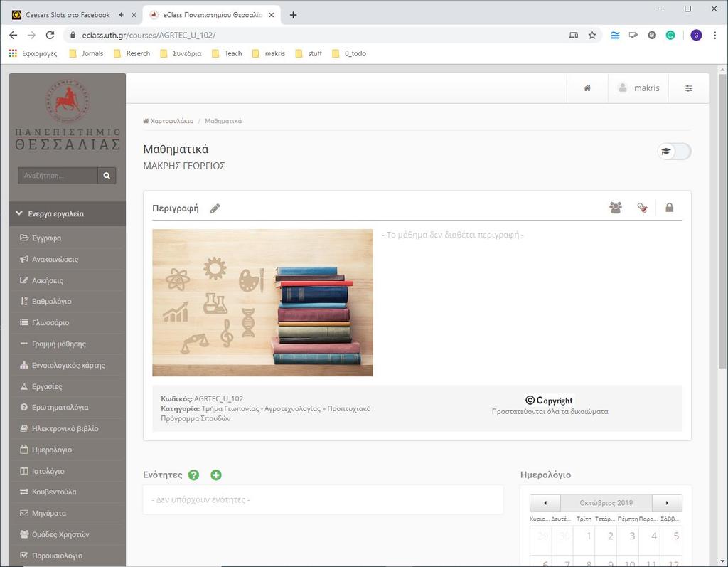The height and width of the screenshot is (567, 728).
Task: Open Ασκήσεις in sidebar
Action: click(68, 281)
